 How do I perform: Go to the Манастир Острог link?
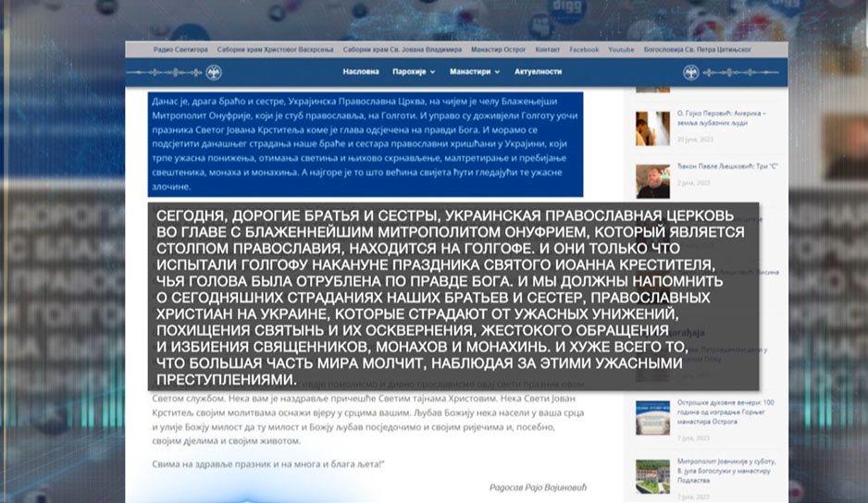pyautogui.click(x=498, y=49)
